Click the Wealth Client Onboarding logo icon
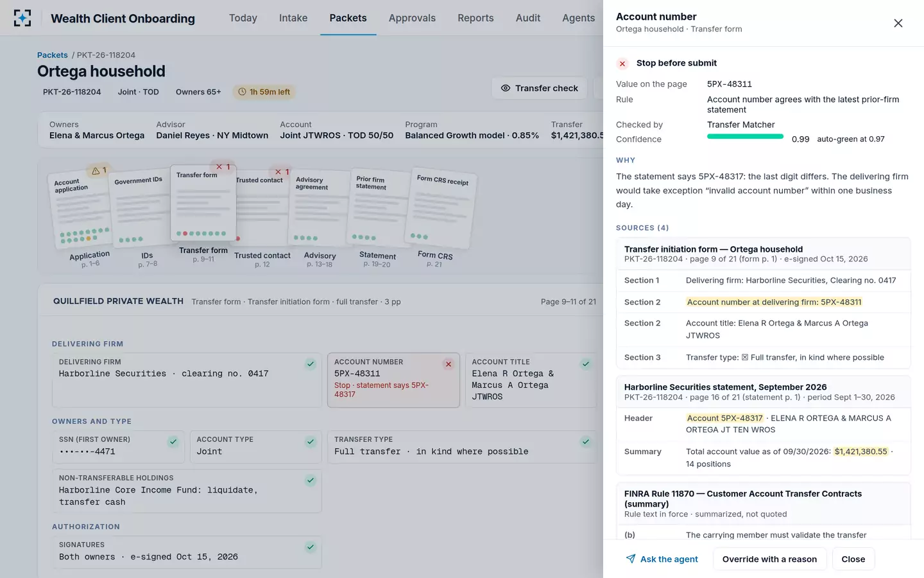The height and width of the screenshot is (578, 924). tap(22, 18)
